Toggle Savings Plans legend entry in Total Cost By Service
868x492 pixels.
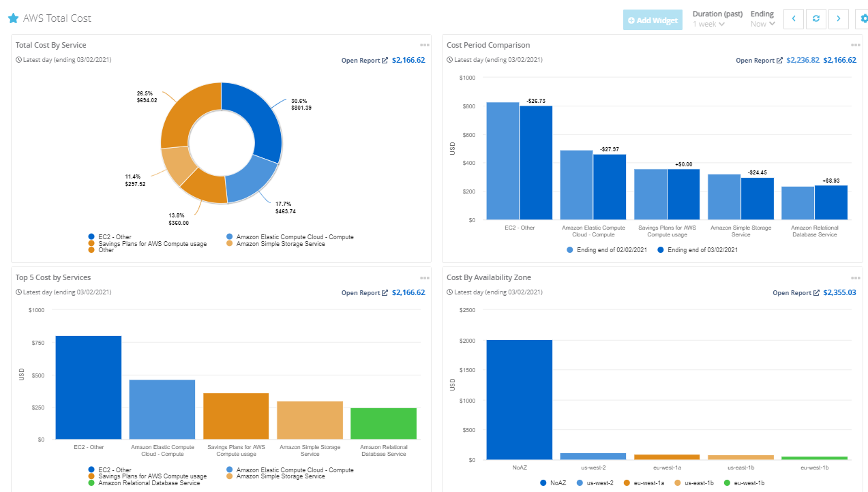tap(147, 244)
